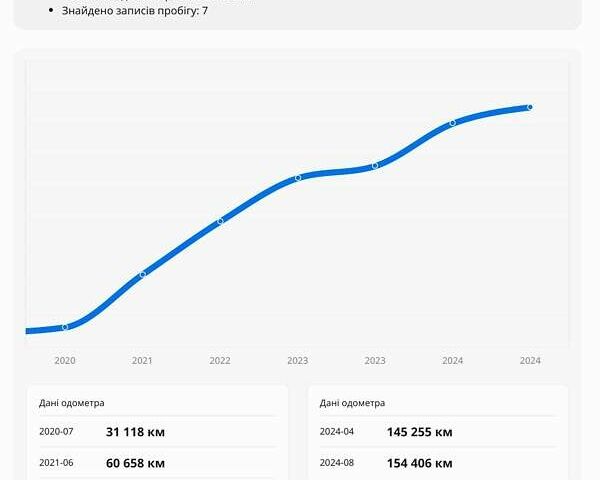Click the 'Дані одометра' heading above 2024-04
600x480 pixels.
[x=352, y=403]
